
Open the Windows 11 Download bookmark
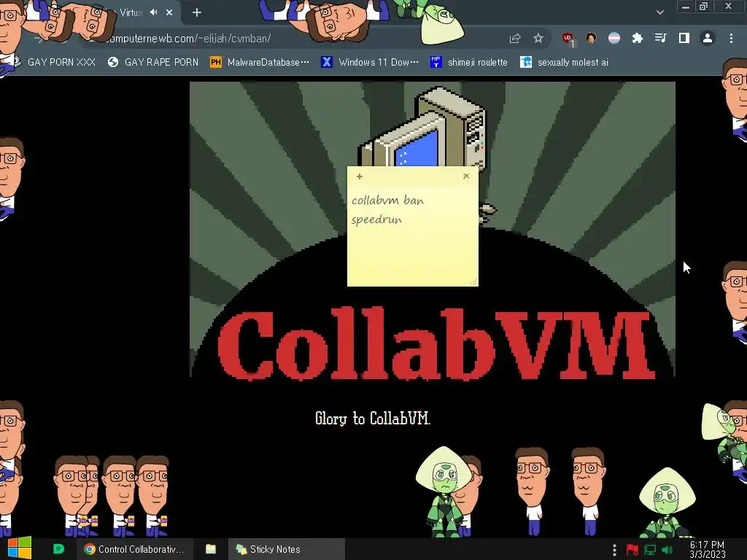(370, 63)
